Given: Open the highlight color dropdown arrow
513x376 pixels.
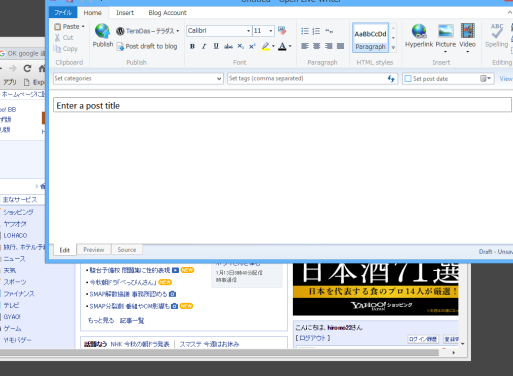Looking at the screenshot, I should (x=273, y=46).
